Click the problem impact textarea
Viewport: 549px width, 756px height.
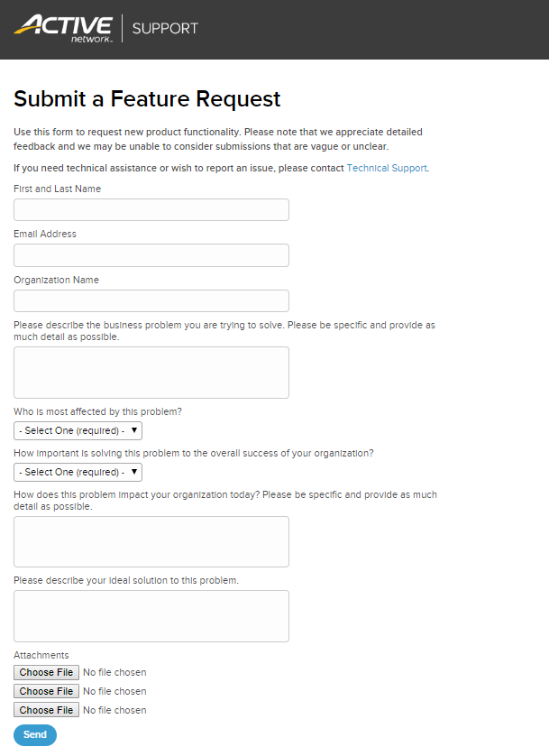tap(151, 541)
